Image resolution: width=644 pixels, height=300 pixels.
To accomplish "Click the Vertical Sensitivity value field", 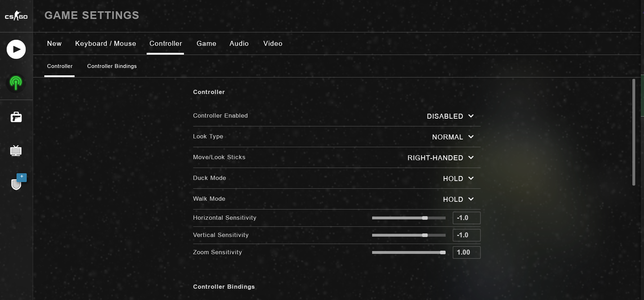I will click(x=466, y=235).
